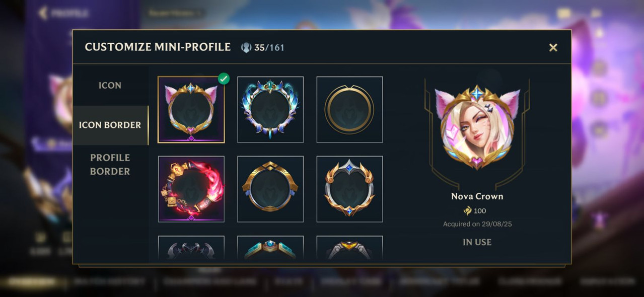This screenshot has height=297, width=644.
Task: Choose the gold chevron-topped ring border
Action: [270, 189]
